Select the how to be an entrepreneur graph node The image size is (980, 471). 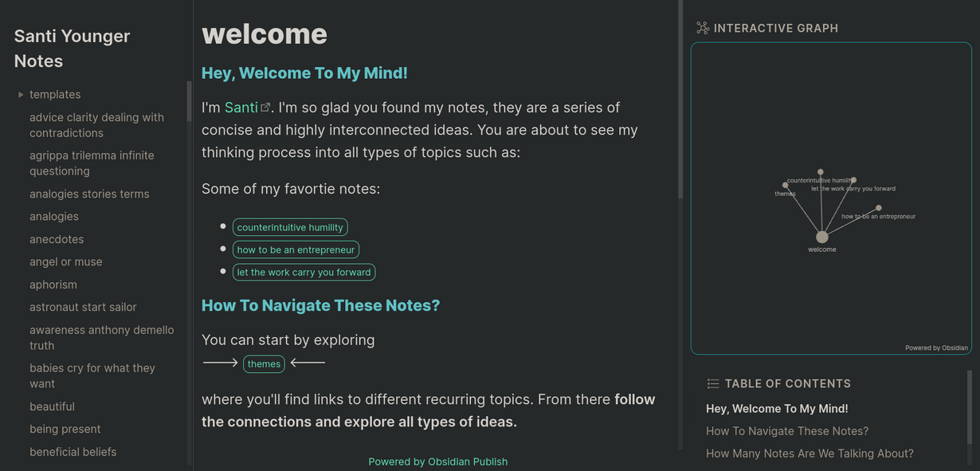point(879,208)
